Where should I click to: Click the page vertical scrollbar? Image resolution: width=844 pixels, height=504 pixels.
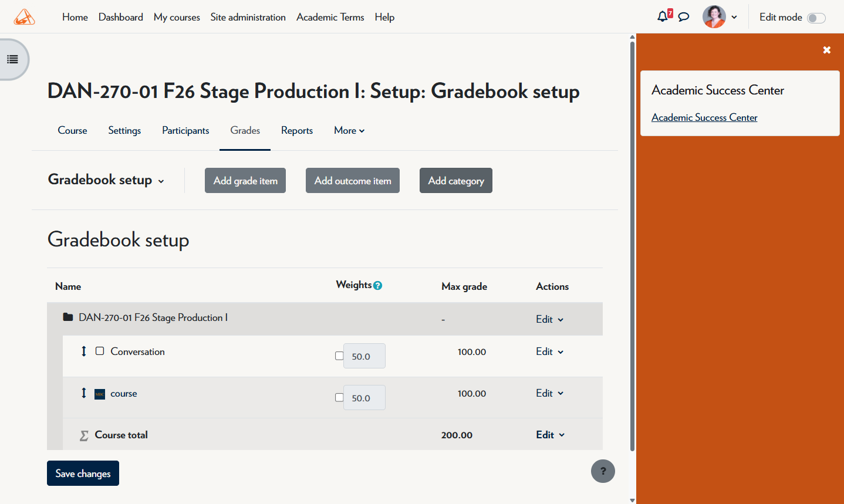click(x=632, y=246)
